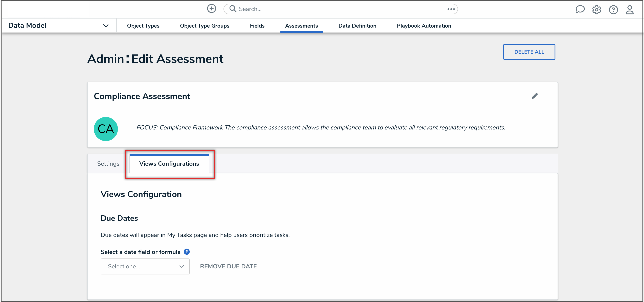Screen dimensions: 644x302
Task: Select the Views Configurations tab
Action: pos(169,164)
